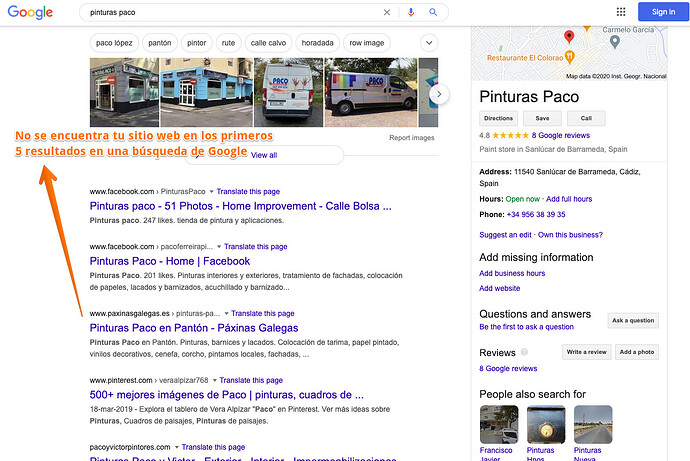
Task: Click the red location pin on the map
Action: click(569, 37)
